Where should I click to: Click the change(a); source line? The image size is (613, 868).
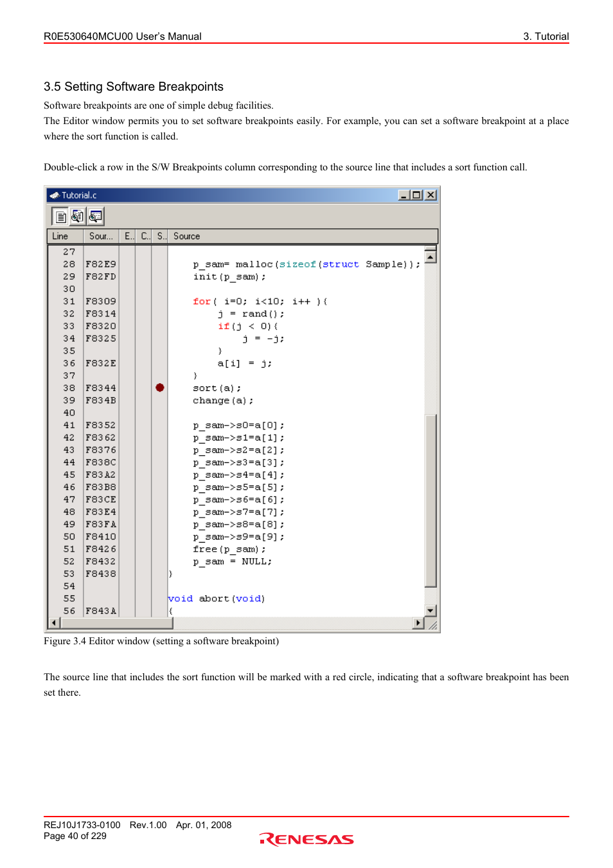click(x=223, y=401)
